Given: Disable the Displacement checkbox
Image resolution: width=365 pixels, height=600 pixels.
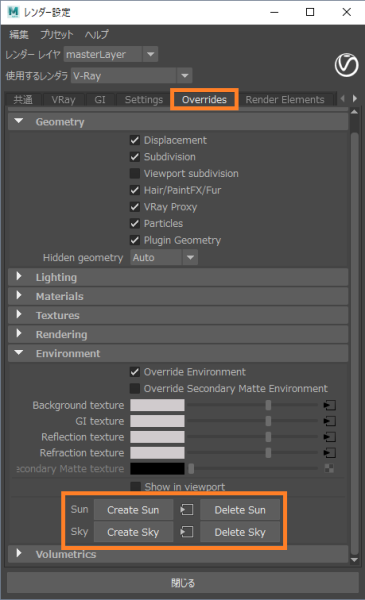Looking at the screenshot, I should point(135,140).
